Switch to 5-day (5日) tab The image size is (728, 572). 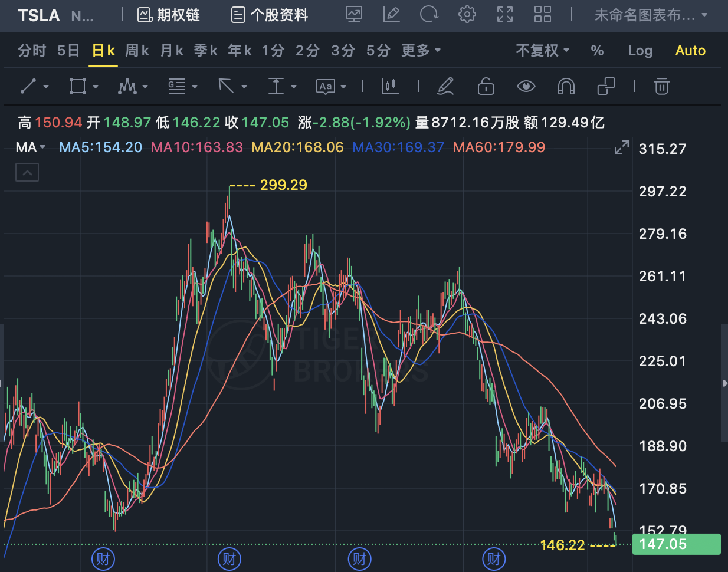tap(68, 51)
